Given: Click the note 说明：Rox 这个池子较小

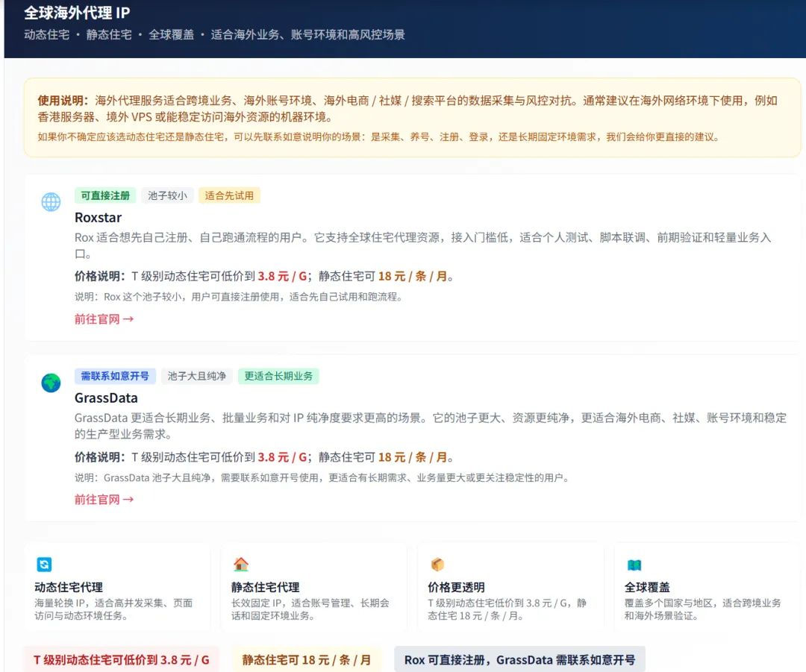Looking at the screenshot, I should [x=239, y=297].
